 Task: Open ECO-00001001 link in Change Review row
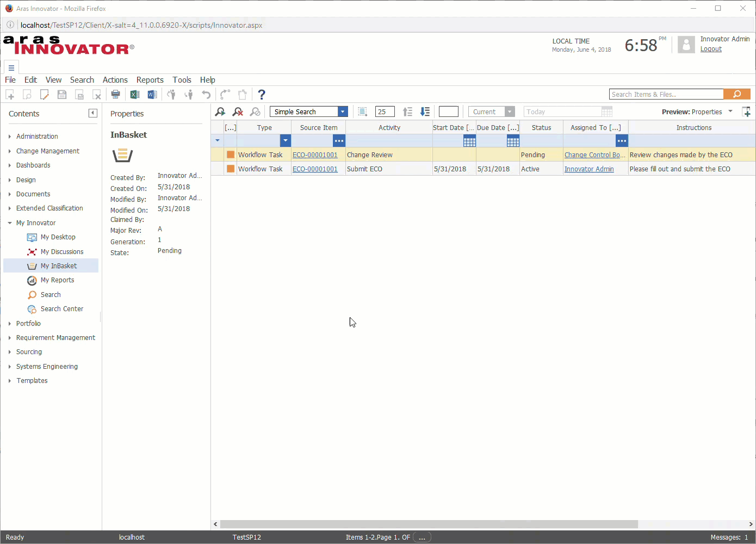click(x=315, y=155)
